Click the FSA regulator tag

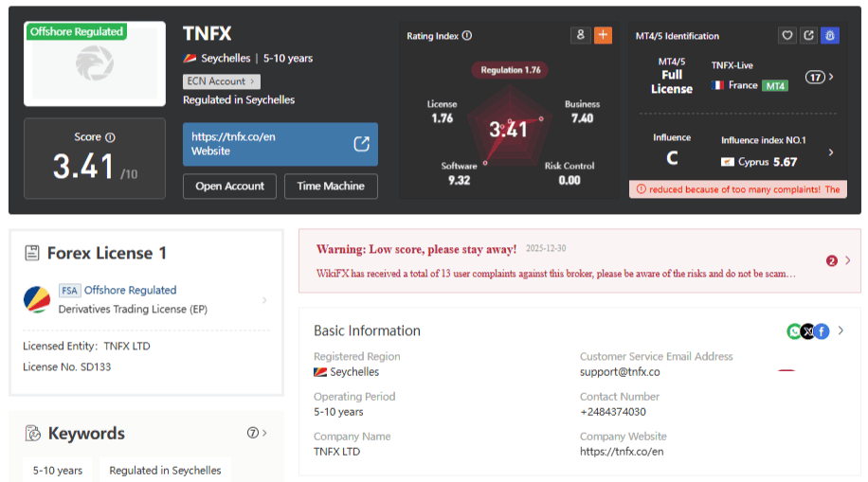70,290
